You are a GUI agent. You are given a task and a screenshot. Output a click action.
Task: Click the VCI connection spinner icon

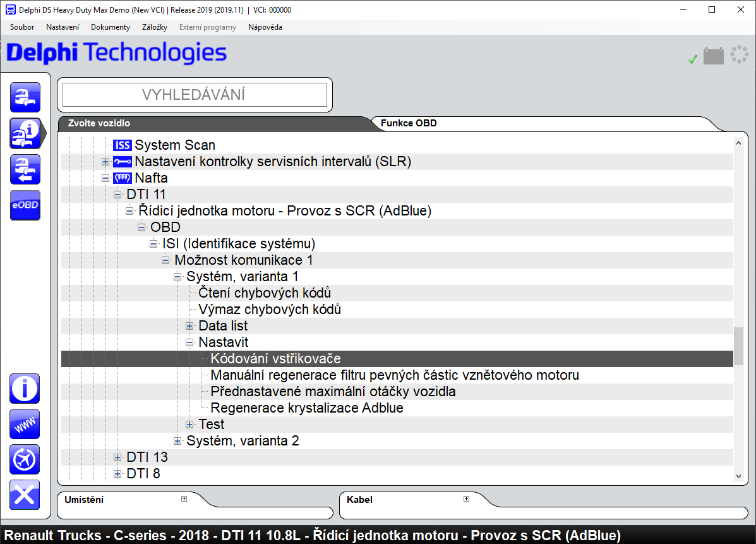739,54
